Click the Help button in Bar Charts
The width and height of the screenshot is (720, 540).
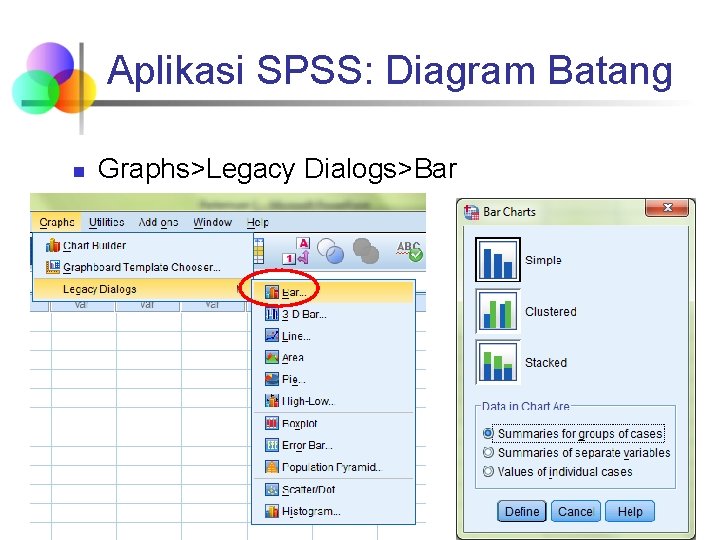630,512
